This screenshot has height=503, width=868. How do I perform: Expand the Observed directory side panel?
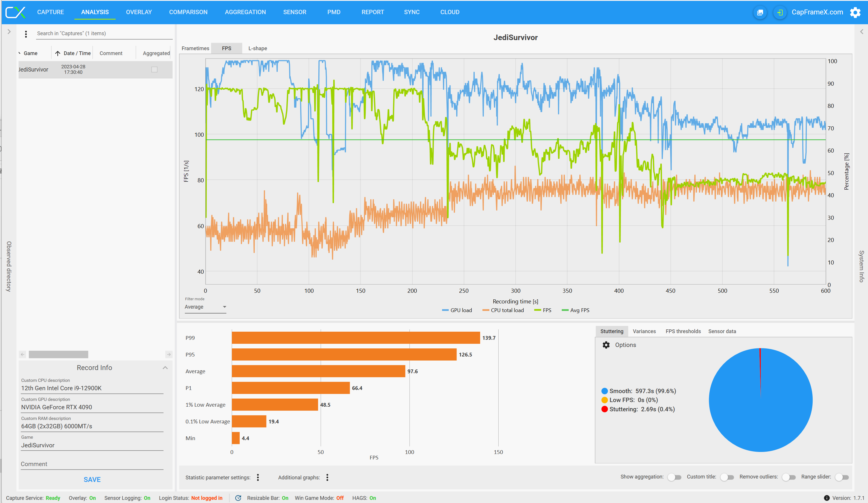(x=9, y=32)
